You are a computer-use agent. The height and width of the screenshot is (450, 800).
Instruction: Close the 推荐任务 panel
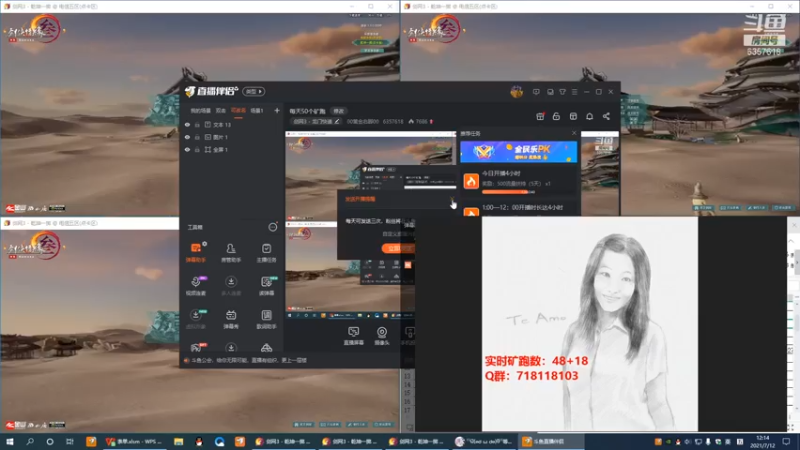point(574,133)
